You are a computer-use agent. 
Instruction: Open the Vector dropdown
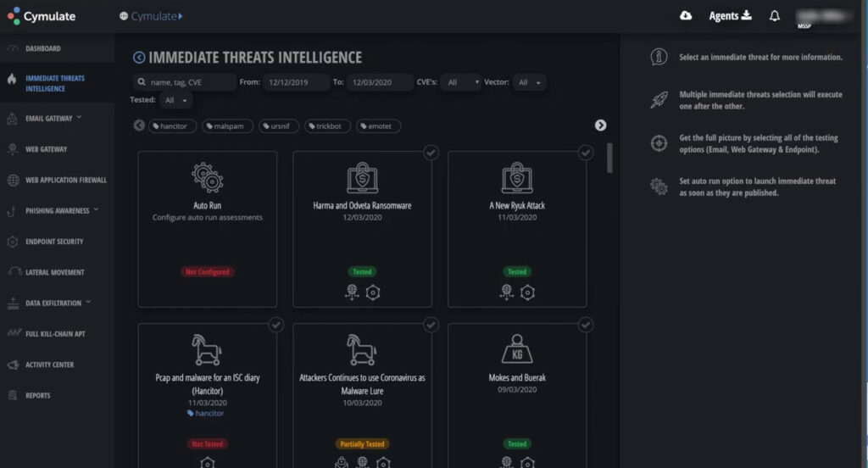[x=529, y=82]
